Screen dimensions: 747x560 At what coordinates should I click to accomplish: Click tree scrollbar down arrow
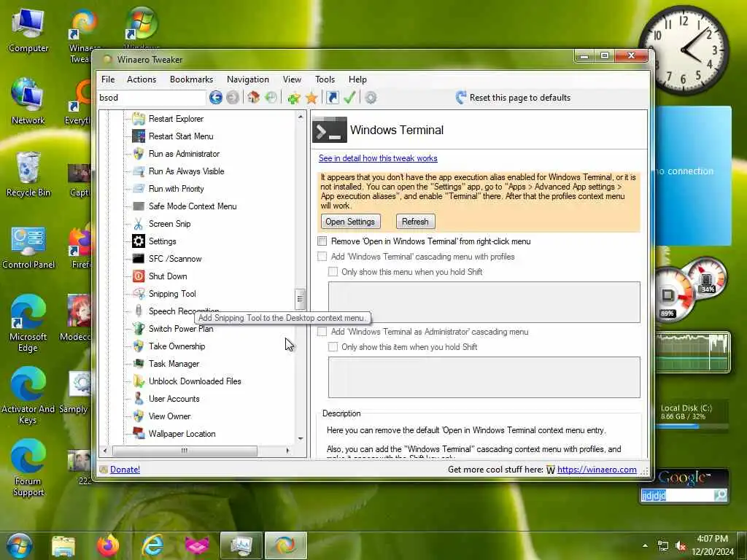[x=300, y=438]
